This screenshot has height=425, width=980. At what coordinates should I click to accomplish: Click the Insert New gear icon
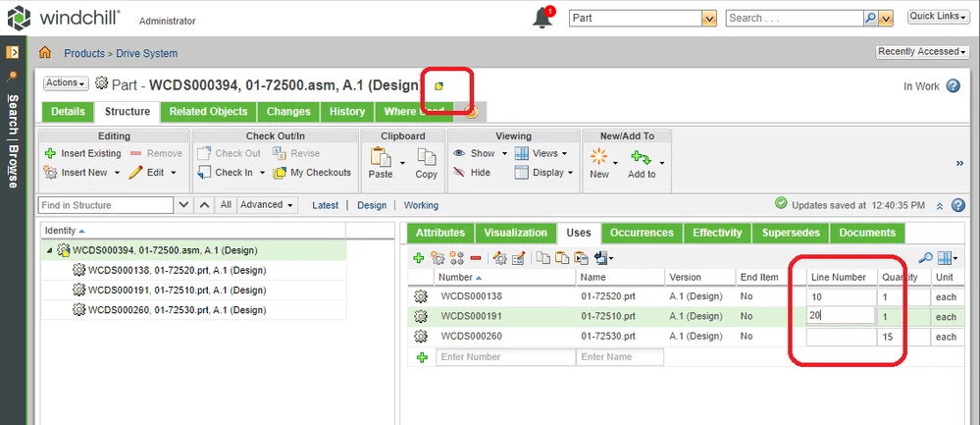pyautogui.click(x=51, y=173)
